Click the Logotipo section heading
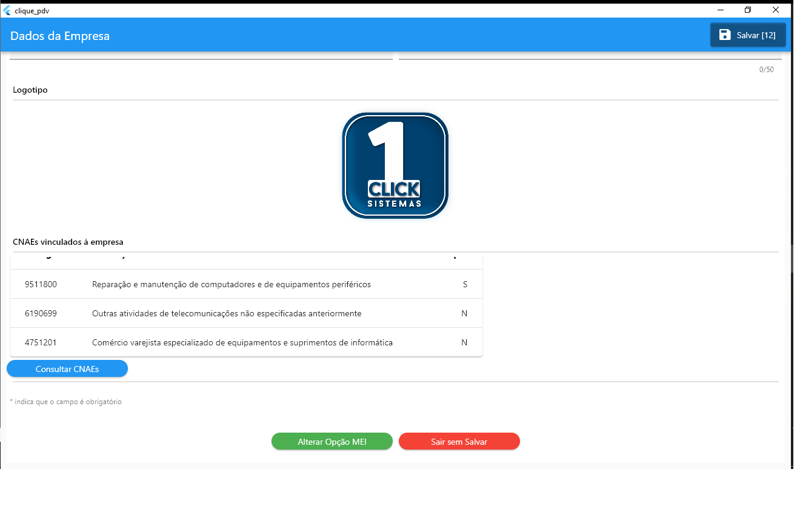This screenshot has height=532, width=800. point(30,90)
